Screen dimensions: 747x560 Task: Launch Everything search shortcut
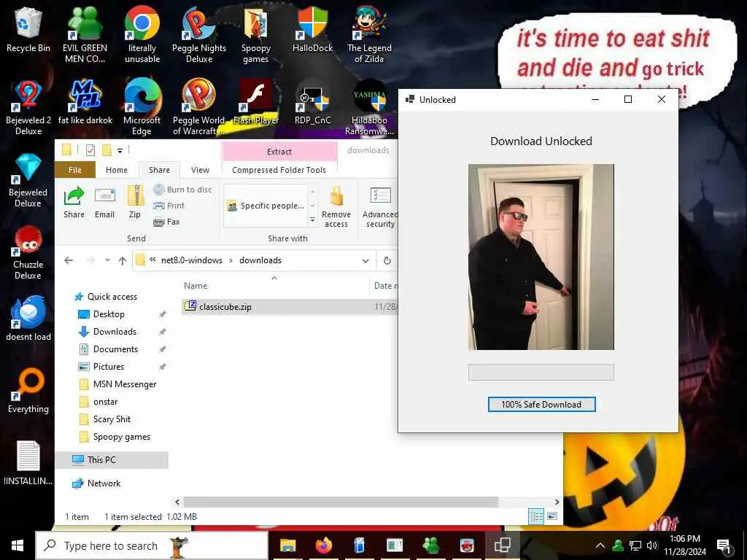28,391
